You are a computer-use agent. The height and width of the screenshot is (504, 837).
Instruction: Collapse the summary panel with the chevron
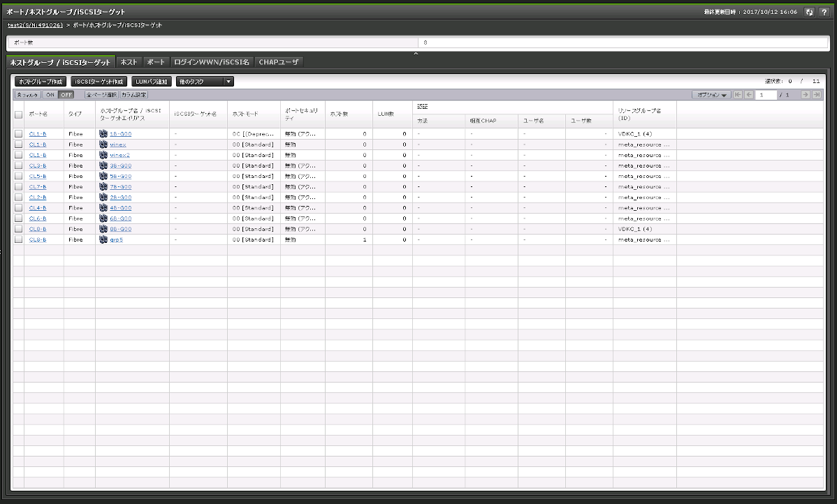click(416, 54)
